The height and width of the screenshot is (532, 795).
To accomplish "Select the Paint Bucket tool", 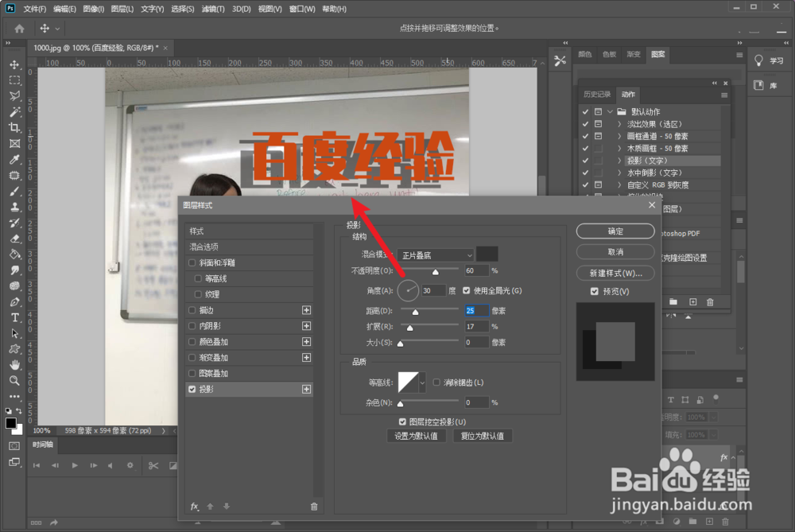I will (14, 254).
